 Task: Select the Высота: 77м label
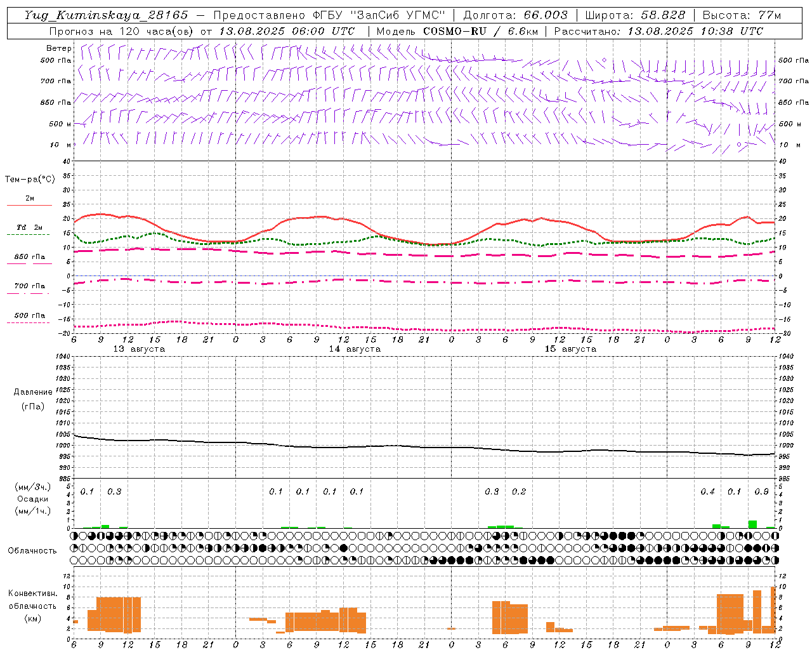point(742,15)
